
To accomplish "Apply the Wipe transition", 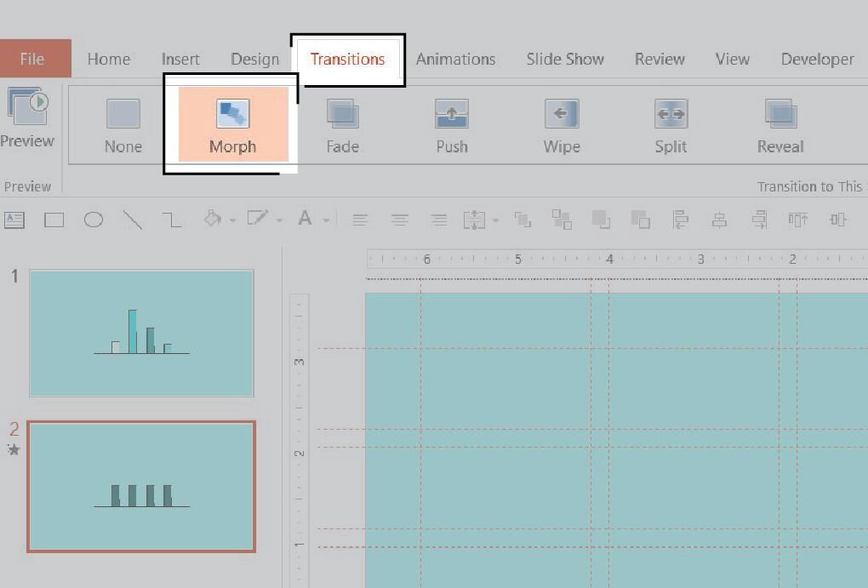I will coord(562,125).
